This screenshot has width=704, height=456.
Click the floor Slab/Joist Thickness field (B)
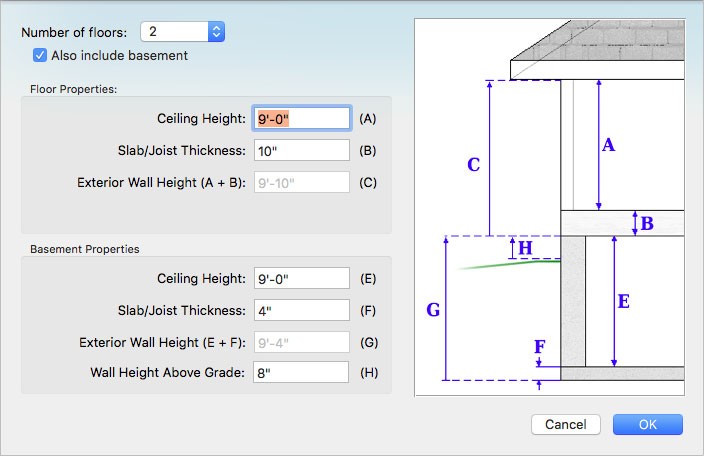point(302,150)
